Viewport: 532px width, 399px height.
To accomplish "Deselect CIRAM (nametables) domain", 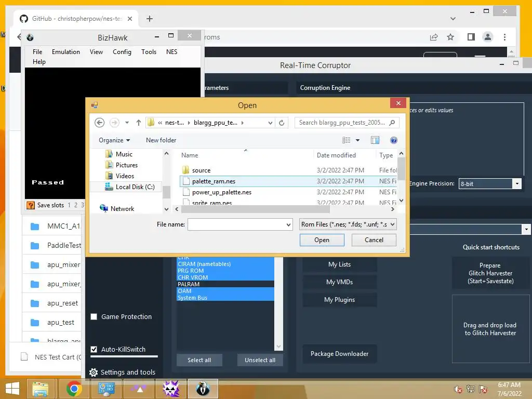I will point(225,264).
